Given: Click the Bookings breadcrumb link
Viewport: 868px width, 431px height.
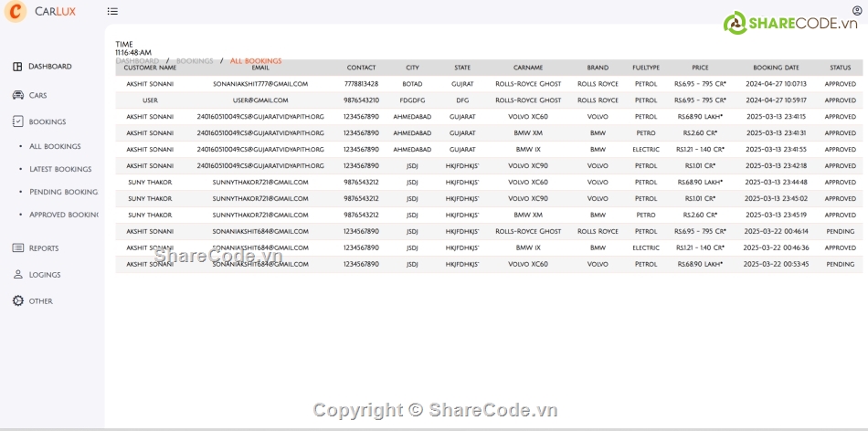Looking at the screenshot, I should click(x=195, y=61).
